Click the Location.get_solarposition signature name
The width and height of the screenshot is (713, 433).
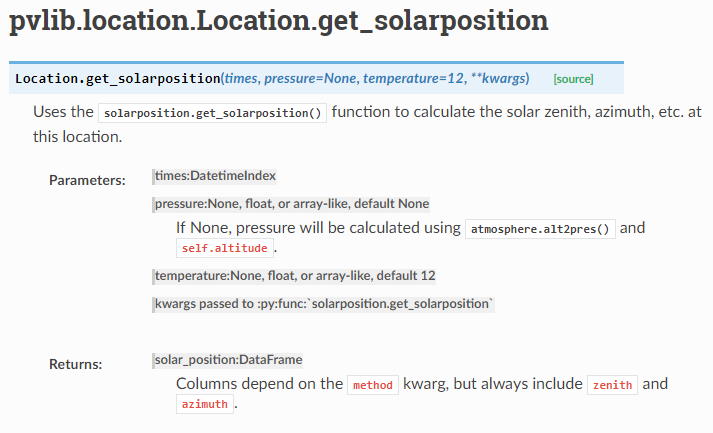coord(118,78)
